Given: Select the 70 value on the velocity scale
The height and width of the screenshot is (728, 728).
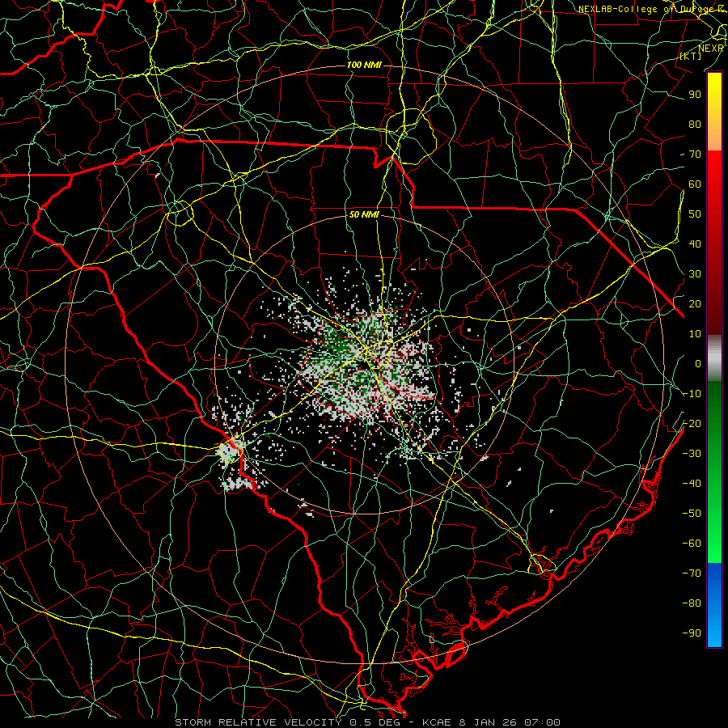Looking at the screenshot, I should click(695, 154).
